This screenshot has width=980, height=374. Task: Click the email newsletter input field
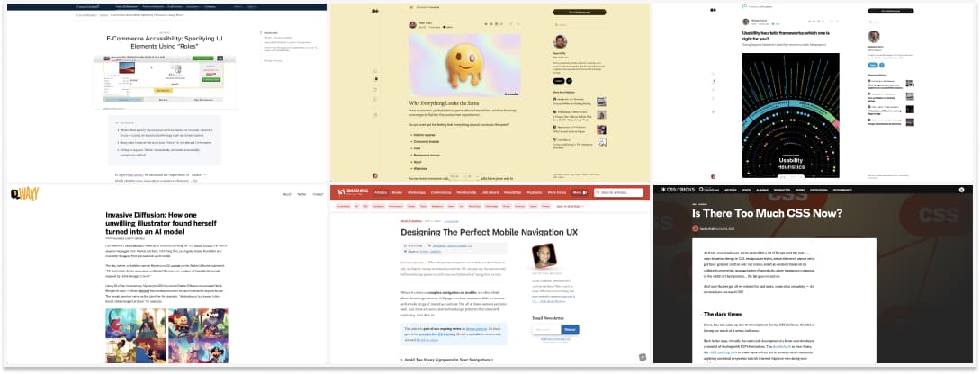click(x=545, y=329)
